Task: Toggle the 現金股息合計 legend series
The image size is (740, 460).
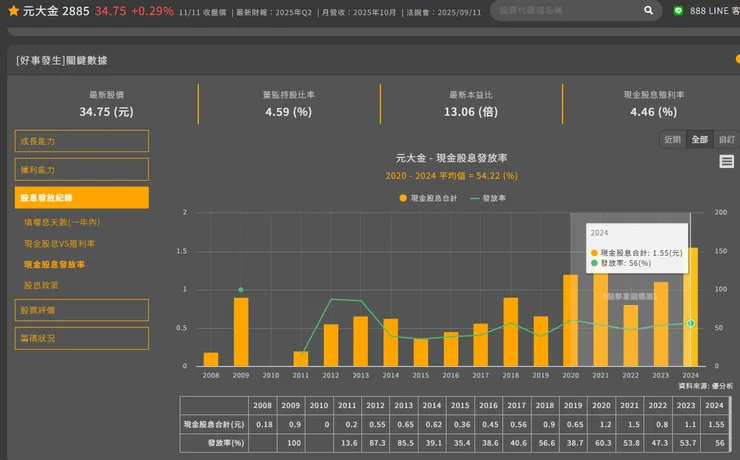Action: pos(428,198)
